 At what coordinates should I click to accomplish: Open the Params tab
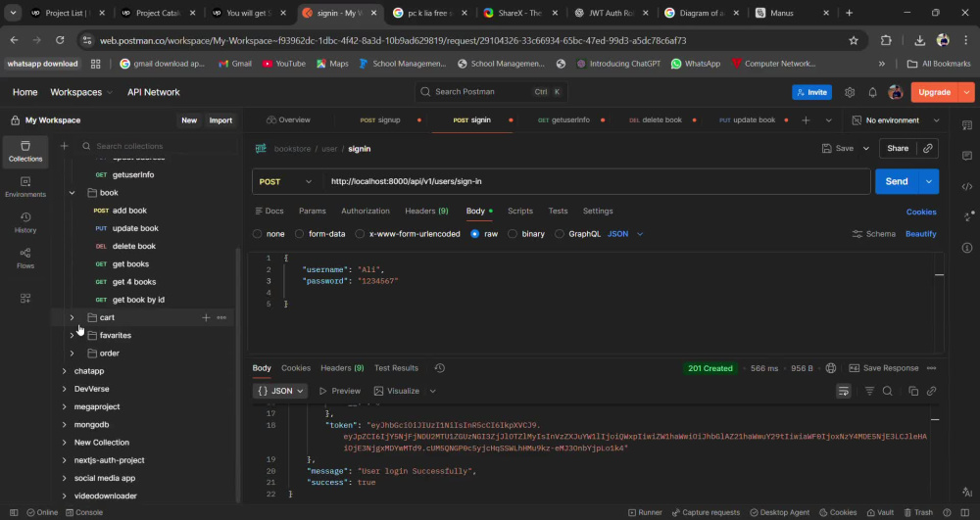(x=312, y=211)
